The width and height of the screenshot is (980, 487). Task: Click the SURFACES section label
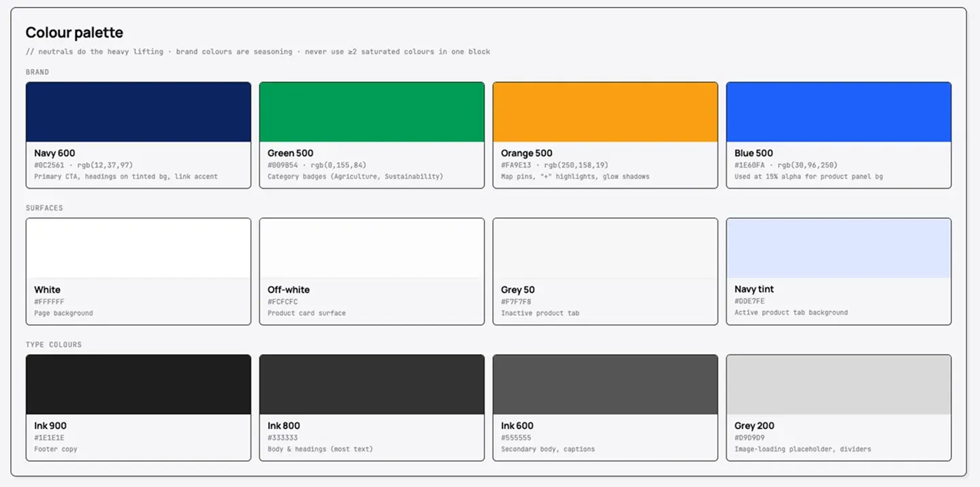tap(44, 208)
